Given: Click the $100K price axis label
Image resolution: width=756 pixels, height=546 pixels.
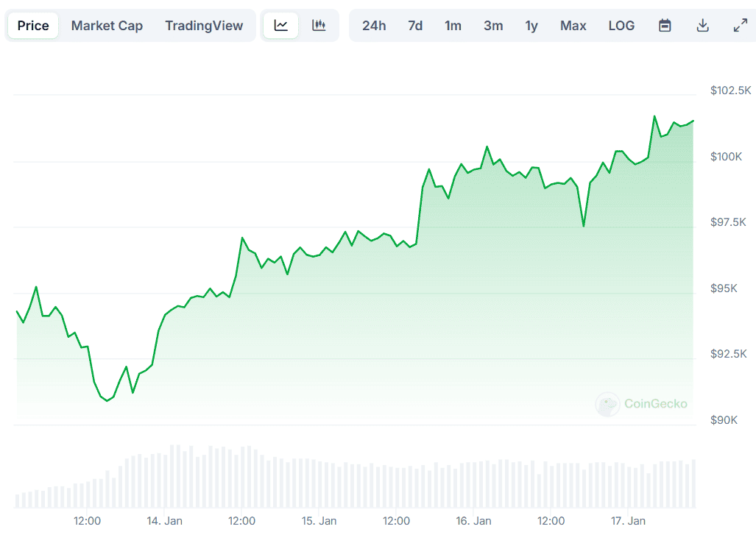Looking at the screenshot, I should [x=726, y=157].
